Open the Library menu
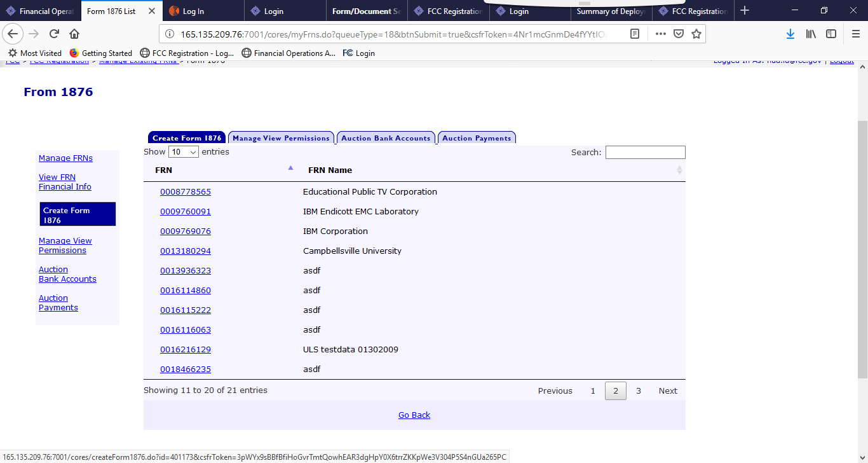The image size is (868, 463). point(811,34)
